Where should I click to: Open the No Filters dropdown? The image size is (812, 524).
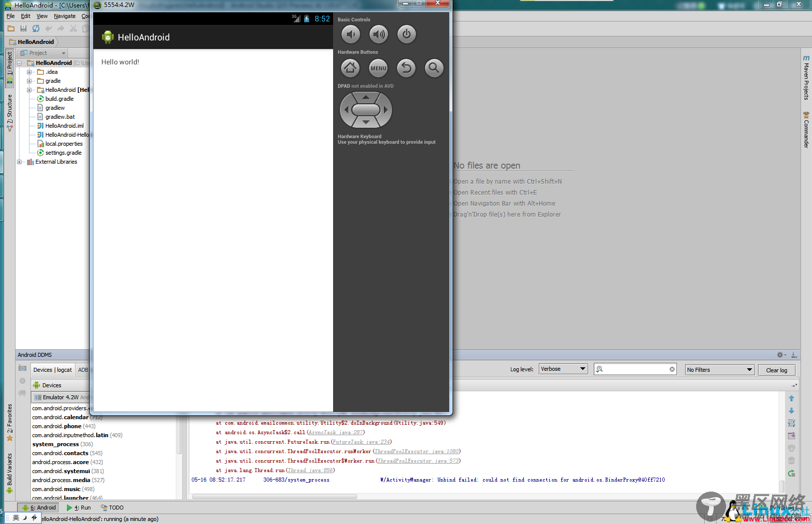720,370
